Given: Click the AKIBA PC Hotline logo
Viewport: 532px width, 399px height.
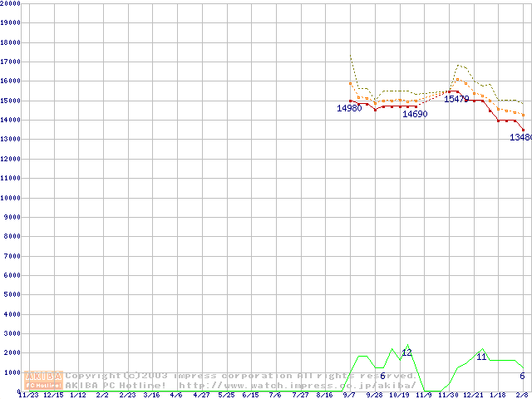Looking at the screenshot, I should tap(43, 380).
